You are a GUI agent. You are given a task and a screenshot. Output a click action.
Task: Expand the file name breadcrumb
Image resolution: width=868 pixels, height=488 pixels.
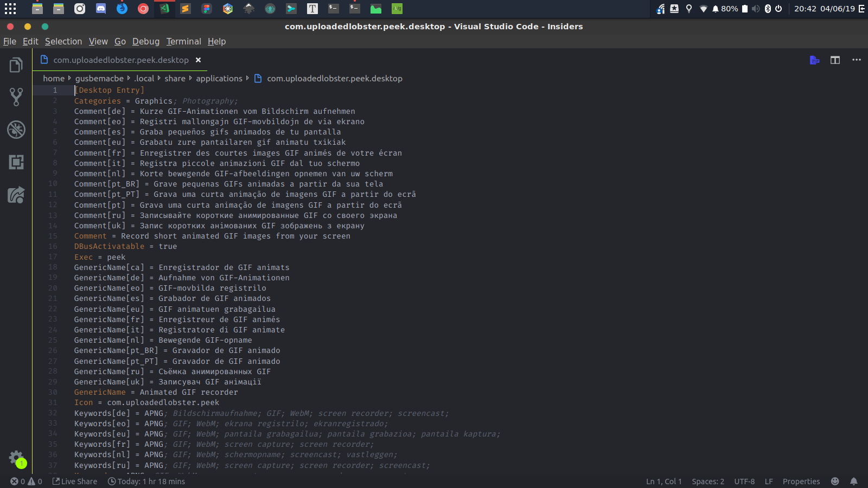[x=329, y=79]
